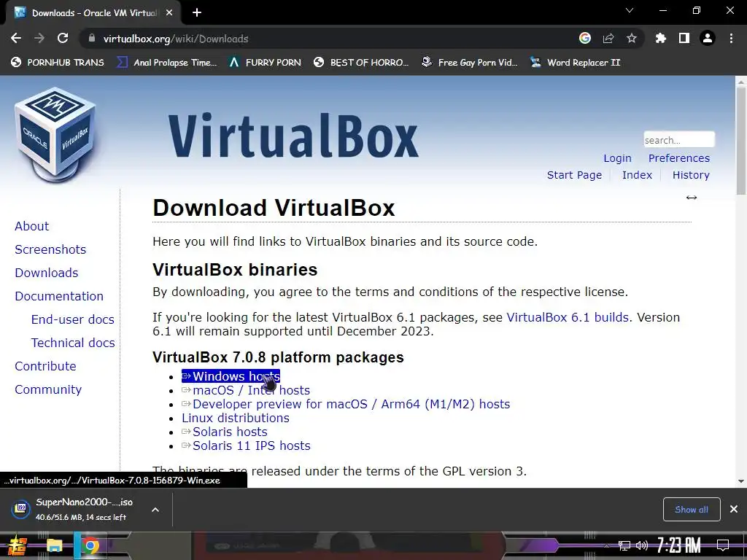Click the Chrome taskbar icon
Screen dimensions: 747x560
[x=90, y=545]
